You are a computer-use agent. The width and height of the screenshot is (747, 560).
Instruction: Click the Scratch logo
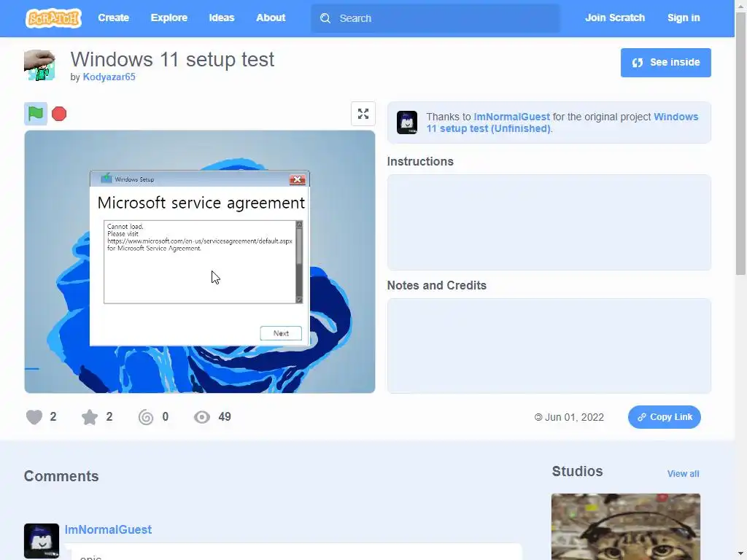pyautogui.click(x=53, y=18)
